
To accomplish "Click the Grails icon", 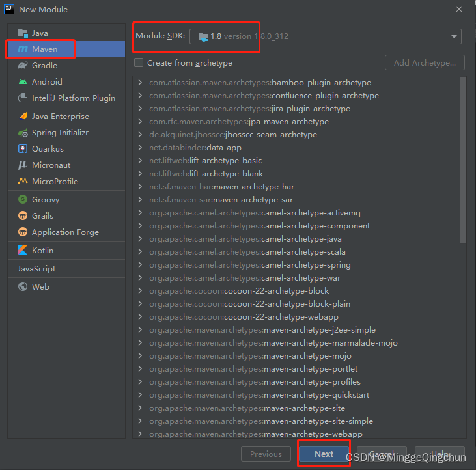I will [x=23, y=215].
